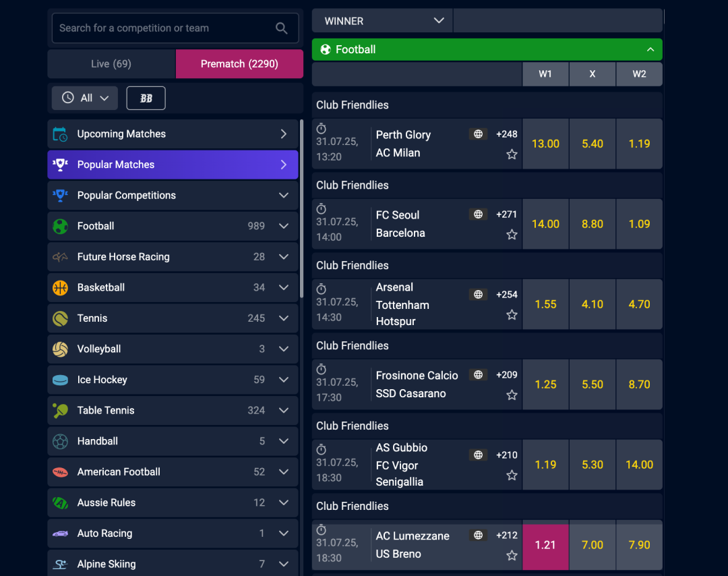Viewport: 728px width, 576px height.
Task: Star the AS Gubbio vs FC Vigor Senigallia match
Action: click(512, 476)
